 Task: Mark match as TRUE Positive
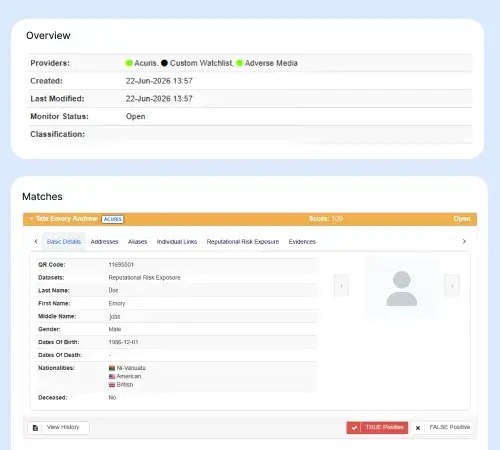(377, 427)
